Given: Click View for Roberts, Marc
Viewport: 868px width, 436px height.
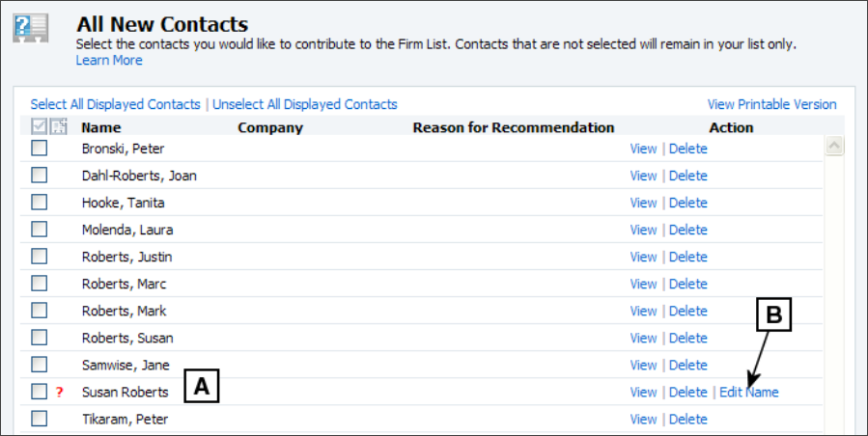Looking at the screenshot, I should click(x=643, y=285).
